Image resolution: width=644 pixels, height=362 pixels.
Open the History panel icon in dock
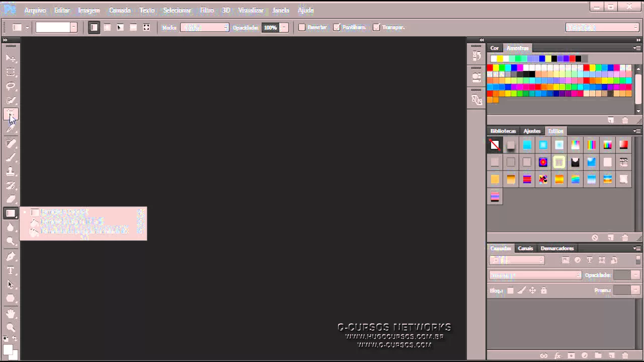point(476,56)
